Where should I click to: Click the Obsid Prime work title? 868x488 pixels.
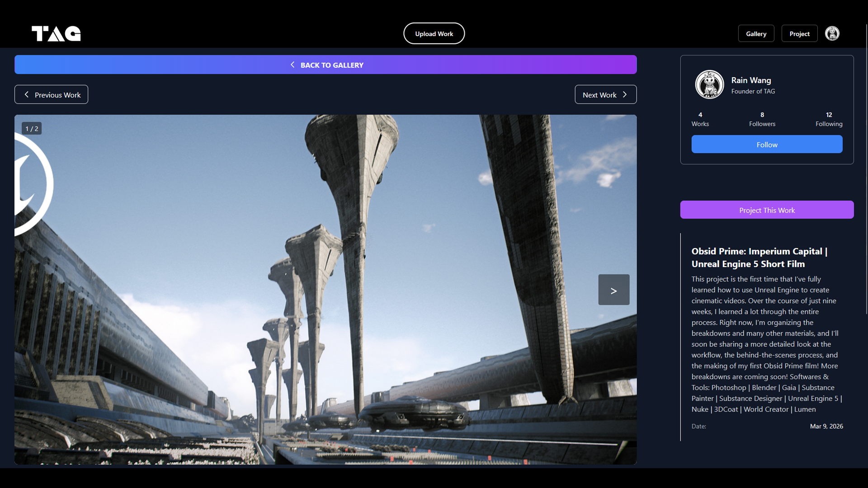(x=759, y=258)
